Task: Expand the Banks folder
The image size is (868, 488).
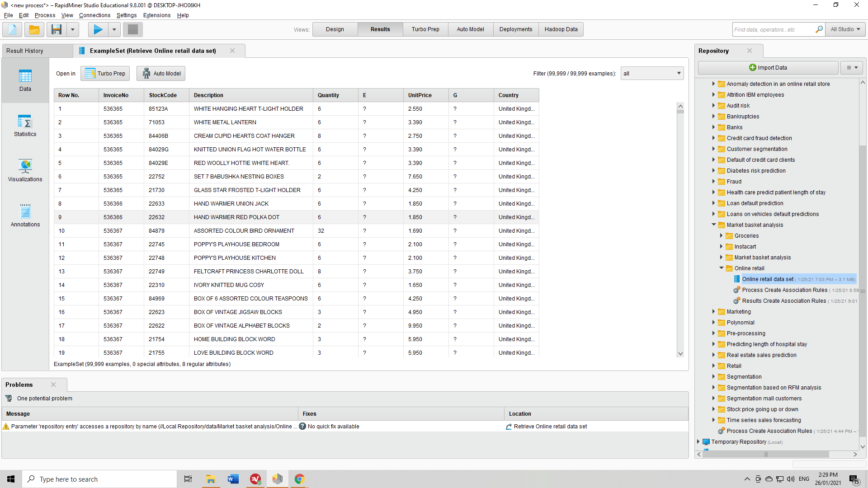Action: pos(714,127)
